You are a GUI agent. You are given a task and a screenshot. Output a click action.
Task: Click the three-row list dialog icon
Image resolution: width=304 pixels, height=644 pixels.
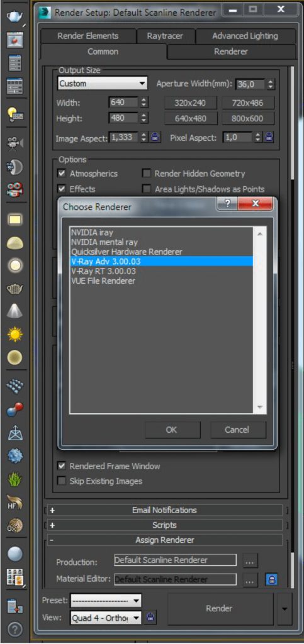[14, 64]
